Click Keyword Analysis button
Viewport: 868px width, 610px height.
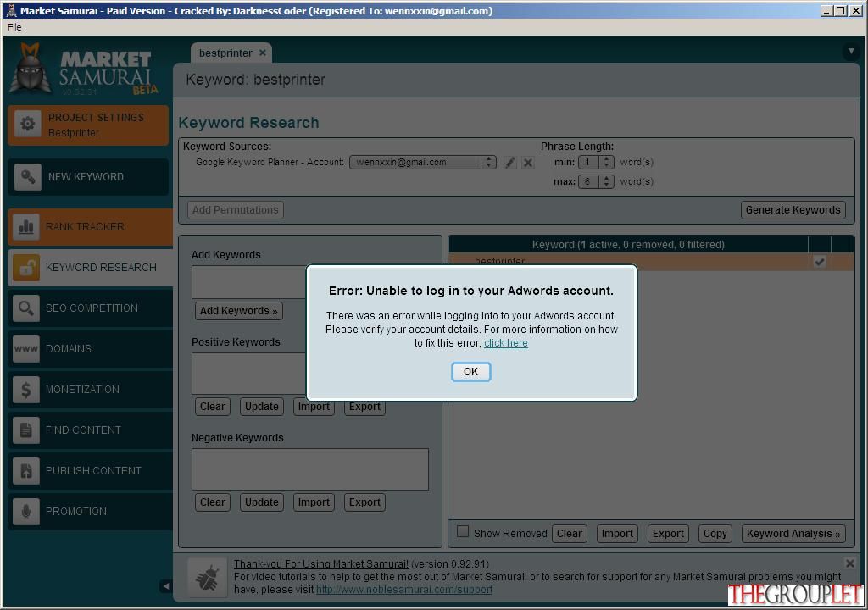(x=793, y=534)
